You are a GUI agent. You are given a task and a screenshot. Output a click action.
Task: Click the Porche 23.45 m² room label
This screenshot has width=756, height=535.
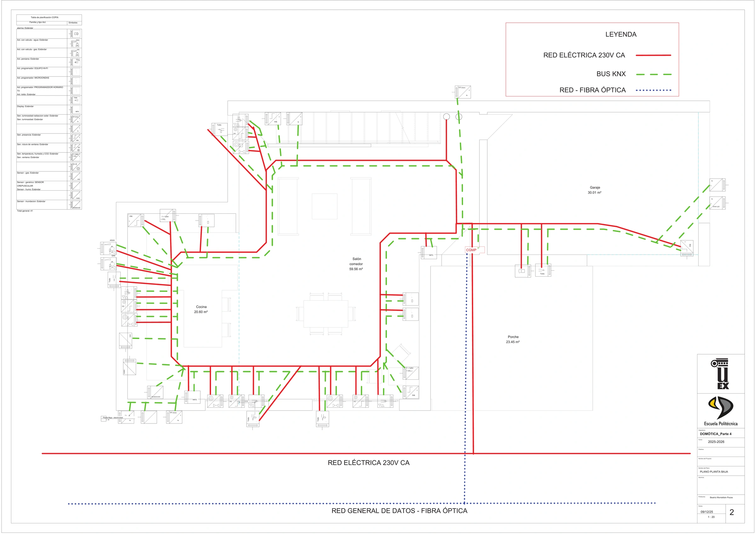(x=513, y=339)
